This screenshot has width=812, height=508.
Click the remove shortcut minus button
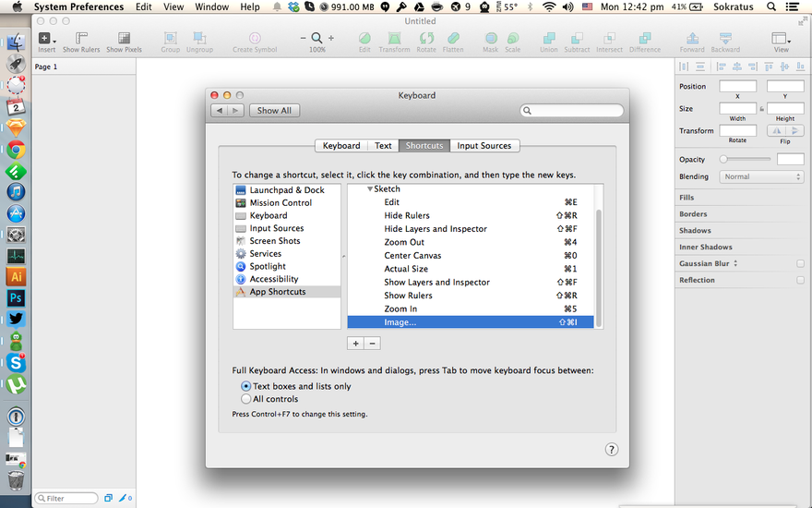click(x=373, y=344)
